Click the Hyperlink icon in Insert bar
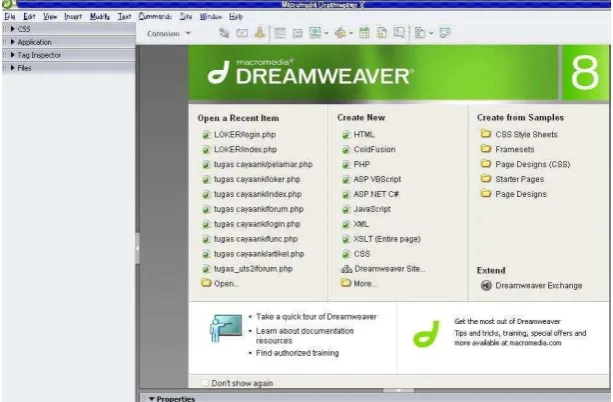This screenshot has height=402, width=613. (224, 33)
